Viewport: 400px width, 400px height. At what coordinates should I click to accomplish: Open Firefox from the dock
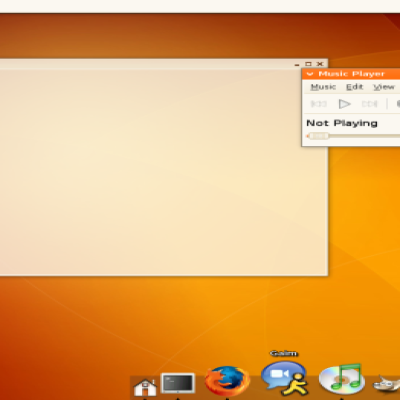coord(227,381)
